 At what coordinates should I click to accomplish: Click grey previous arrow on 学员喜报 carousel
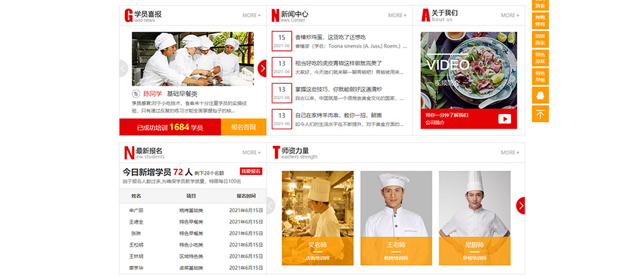(x=123, y=68)
